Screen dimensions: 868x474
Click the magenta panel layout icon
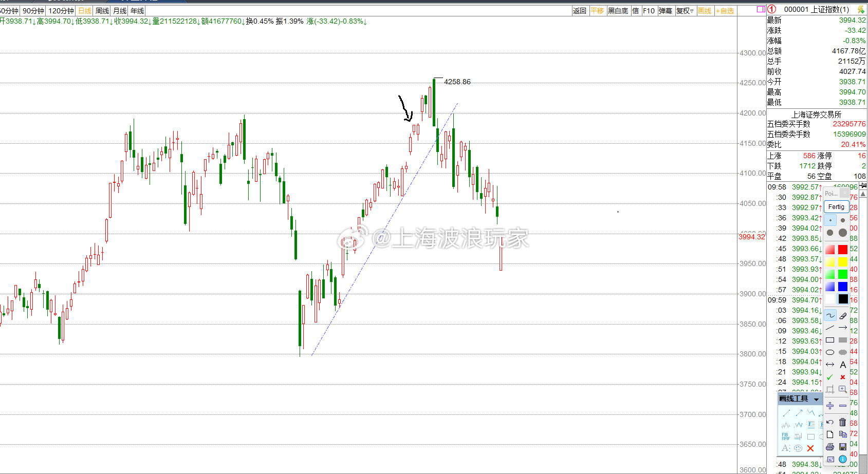point(761,9)
